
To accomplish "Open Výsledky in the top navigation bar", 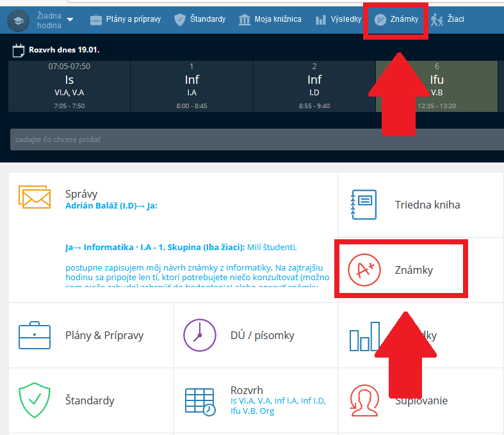I will (x=338, y=19).
